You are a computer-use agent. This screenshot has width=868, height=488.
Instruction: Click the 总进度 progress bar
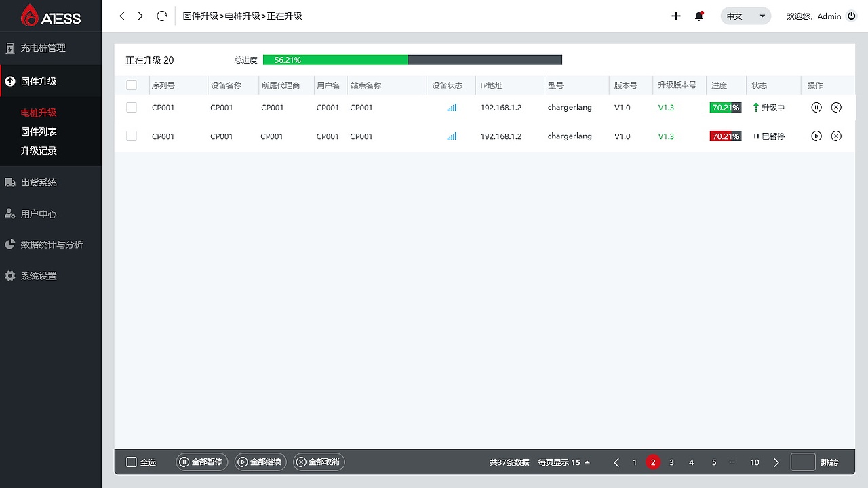click(x=414, y=60)
